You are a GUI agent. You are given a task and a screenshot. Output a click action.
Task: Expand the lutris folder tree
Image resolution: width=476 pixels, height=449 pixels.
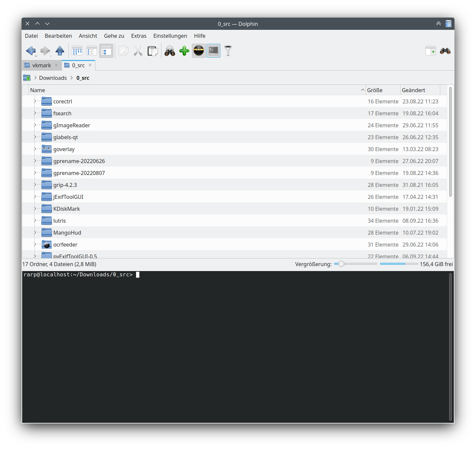[35, 220]
